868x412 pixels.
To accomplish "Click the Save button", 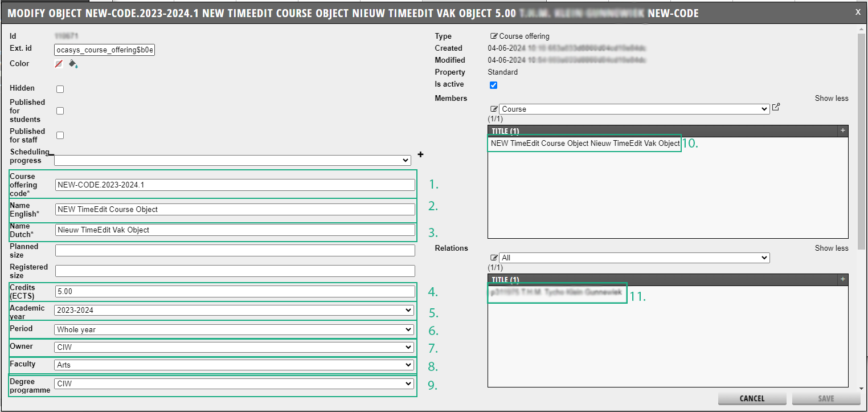I will [x=825, y=399].
